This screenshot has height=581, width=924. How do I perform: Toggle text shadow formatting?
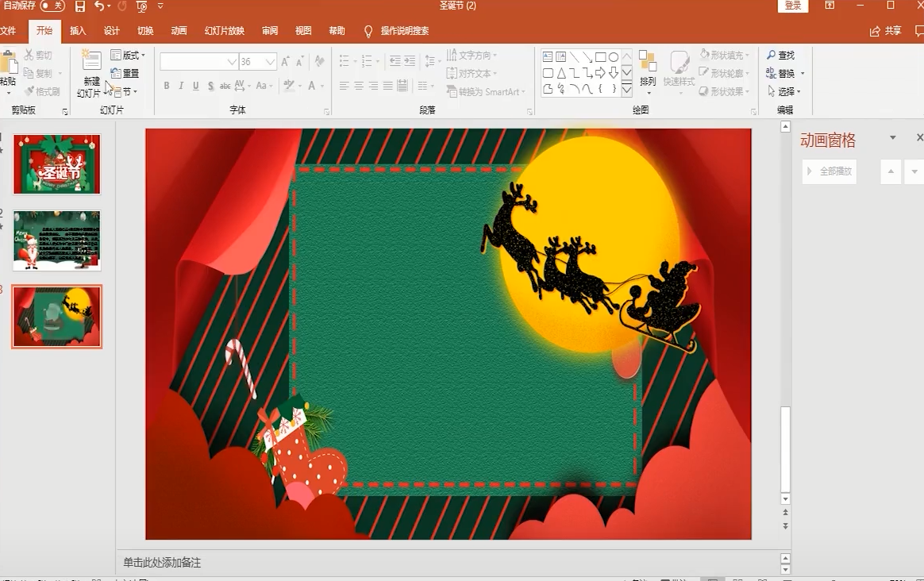210,86
